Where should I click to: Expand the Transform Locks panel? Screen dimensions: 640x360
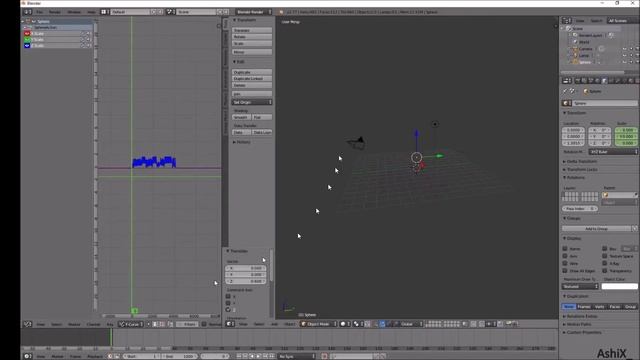point(581,169)
